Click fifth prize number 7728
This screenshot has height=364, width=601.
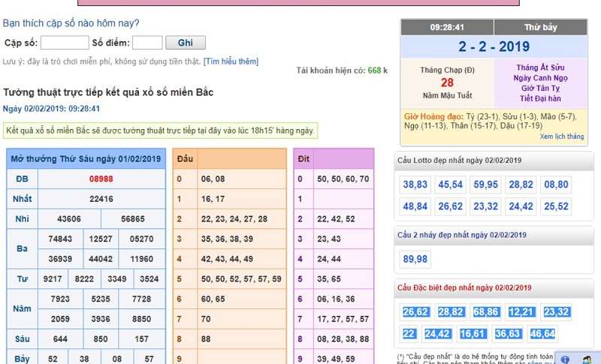141,299
